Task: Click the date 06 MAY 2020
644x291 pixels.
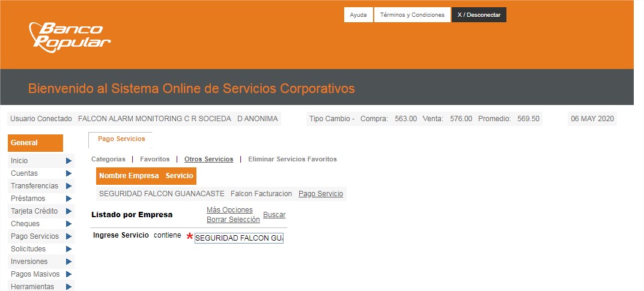Action: 592,119
